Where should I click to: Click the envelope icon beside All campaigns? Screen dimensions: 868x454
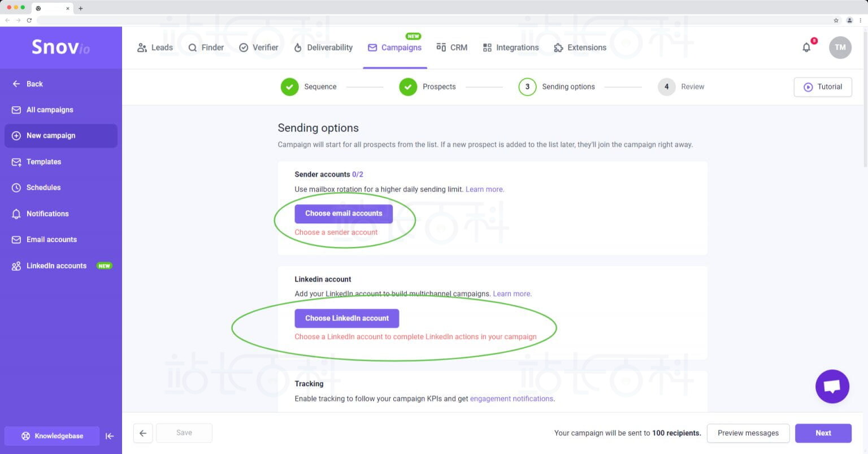click(16, 110)
